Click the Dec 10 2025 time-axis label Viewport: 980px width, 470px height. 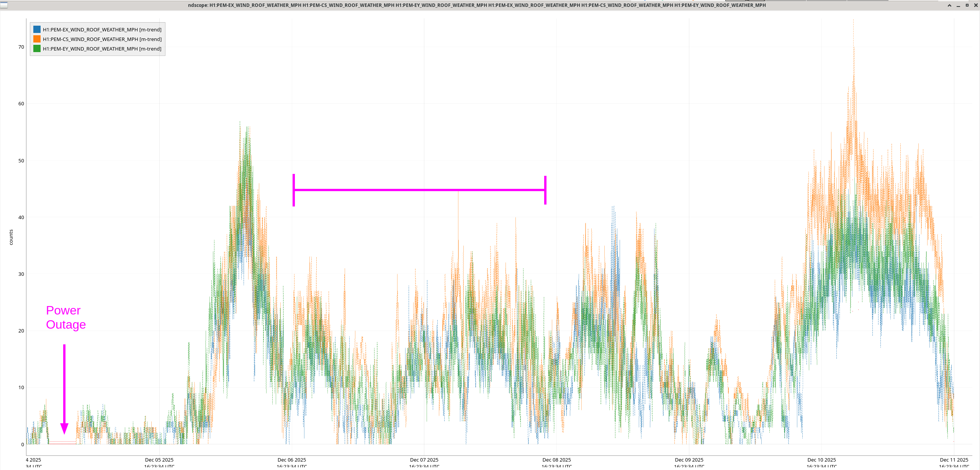[x=821, y=460]
